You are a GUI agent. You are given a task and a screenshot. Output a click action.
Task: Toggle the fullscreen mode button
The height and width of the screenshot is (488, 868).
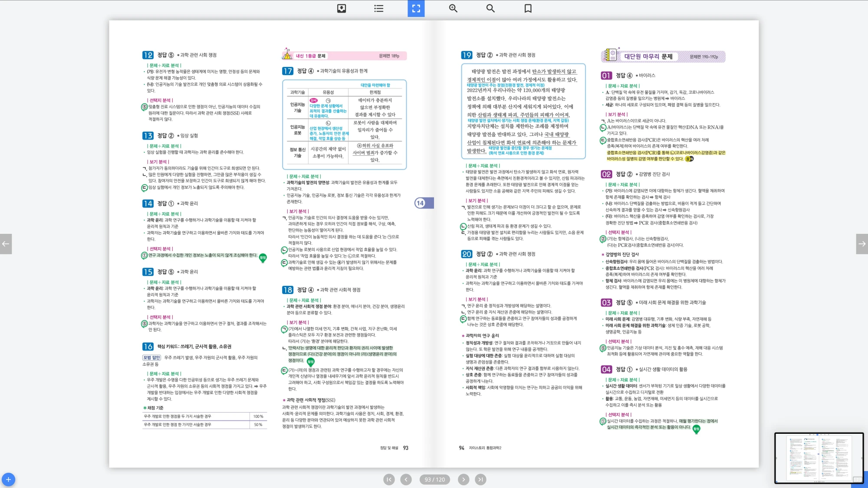[416, 8]
